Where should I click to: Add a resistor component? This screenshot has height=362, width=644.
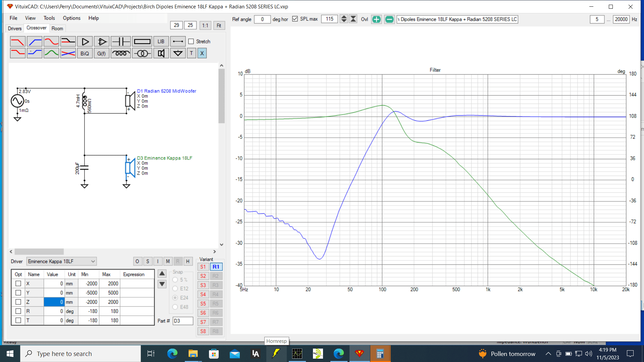(x=142, y=42)
